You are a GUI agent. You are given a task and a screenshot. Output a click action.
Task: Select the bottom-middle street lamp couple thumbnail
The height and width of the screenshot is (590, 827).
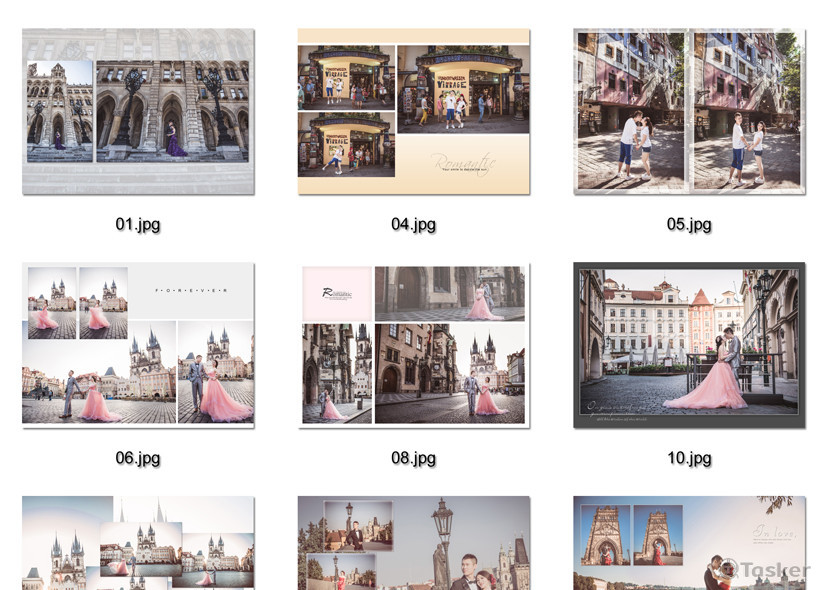(414, 543)
